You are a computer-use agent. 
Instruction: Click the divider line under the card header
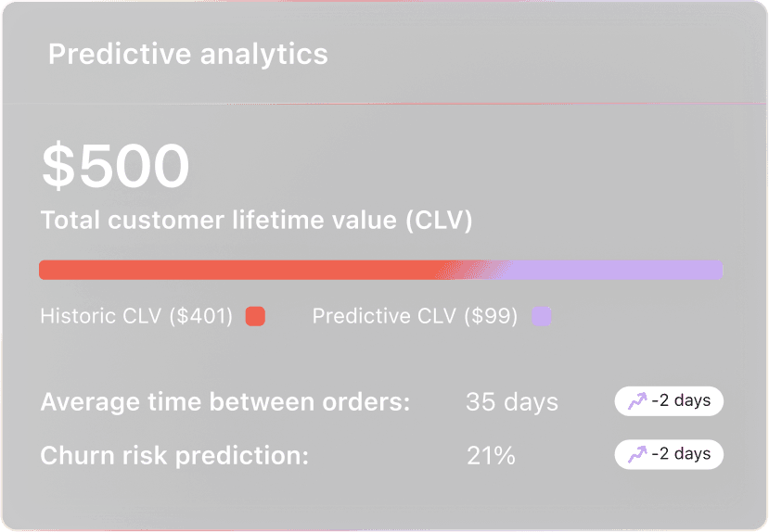384,104
